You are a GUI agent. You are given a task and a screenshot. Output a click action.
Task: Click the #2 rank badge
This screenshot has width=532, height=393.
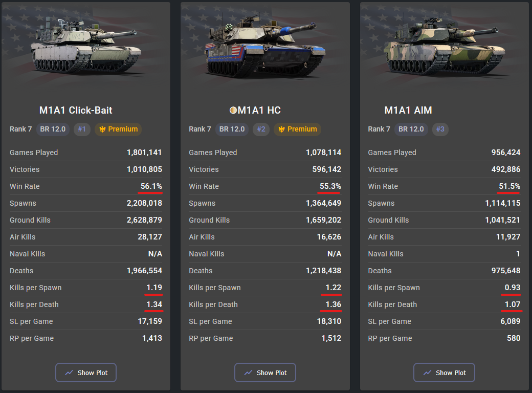pos(261,129)
